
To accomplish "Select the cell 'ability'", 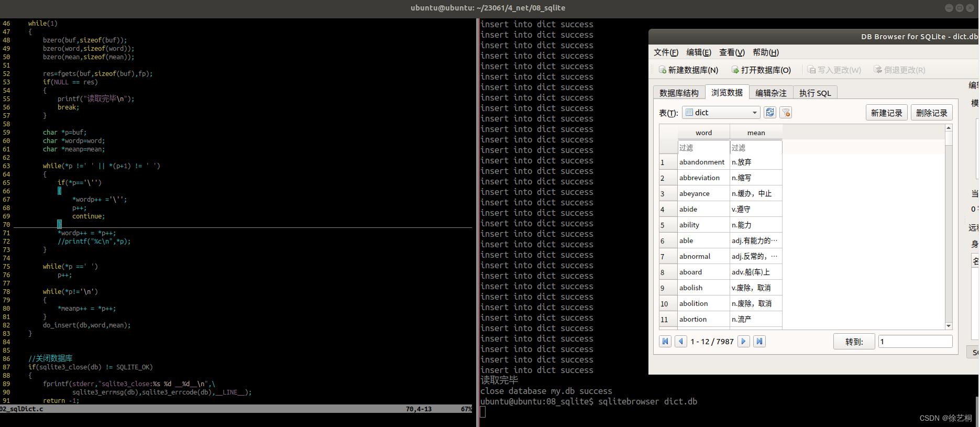I will [703, 225].
